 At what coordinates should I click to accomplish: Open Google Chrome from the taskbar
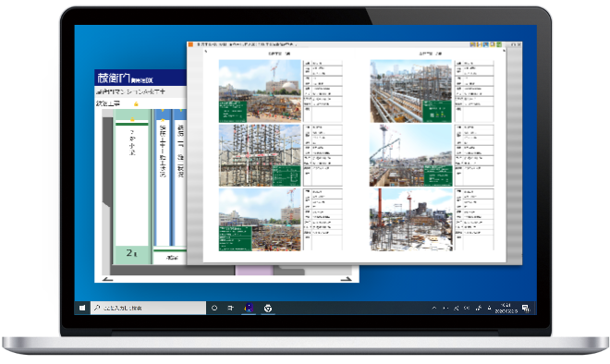[268, 308]
